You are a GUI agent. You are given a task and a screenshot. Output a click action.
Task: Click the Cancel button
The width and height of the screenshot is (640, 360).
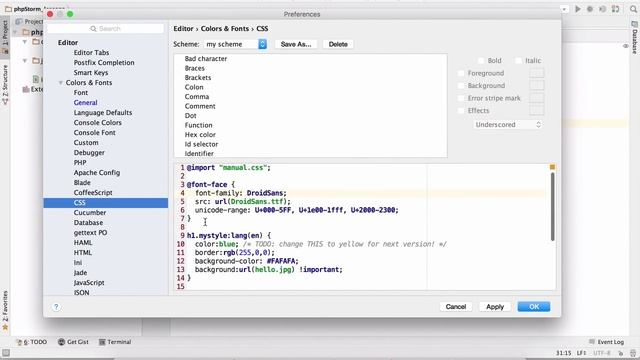pos(456,307)
